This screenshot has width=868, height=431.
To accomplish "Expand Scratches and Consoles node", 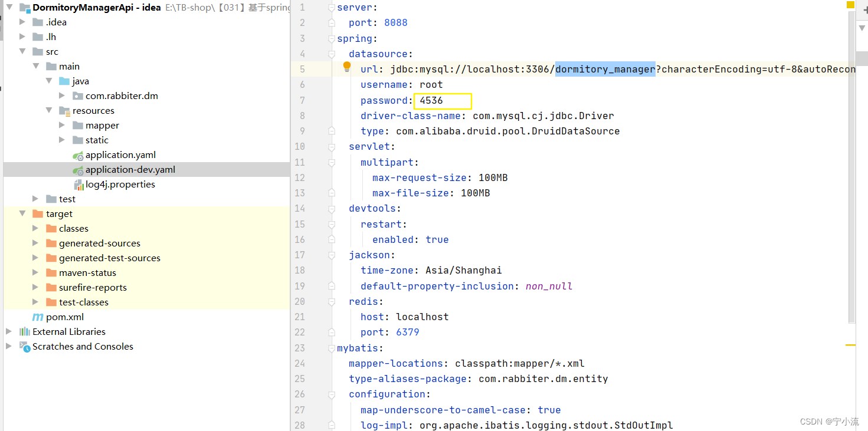I will point(9,347).
